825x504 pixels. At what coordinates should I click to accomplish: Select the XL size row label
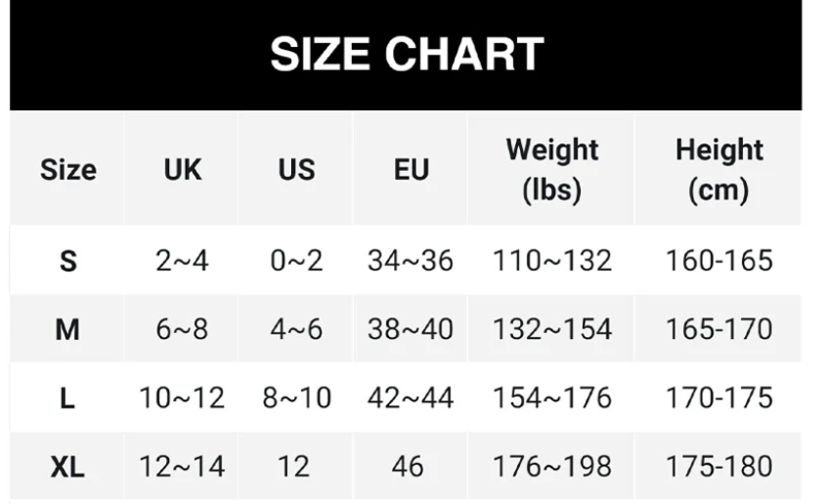point(67,467)
